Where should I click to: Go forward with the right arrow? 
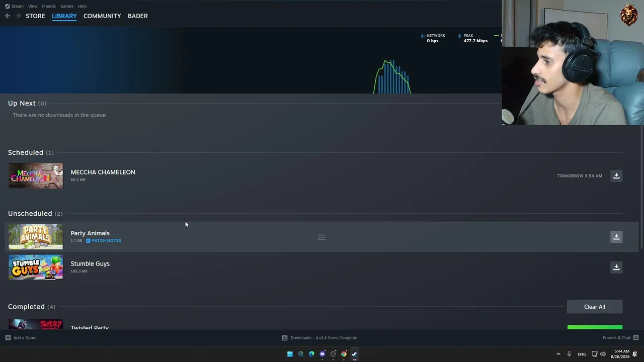coord(18,16)
